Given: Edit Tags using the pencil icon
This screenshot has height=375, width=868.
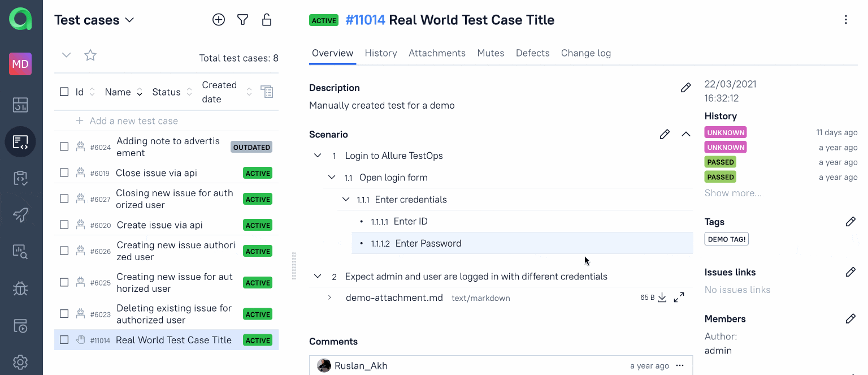Looking at the screenshot, I should coord(850,222).
